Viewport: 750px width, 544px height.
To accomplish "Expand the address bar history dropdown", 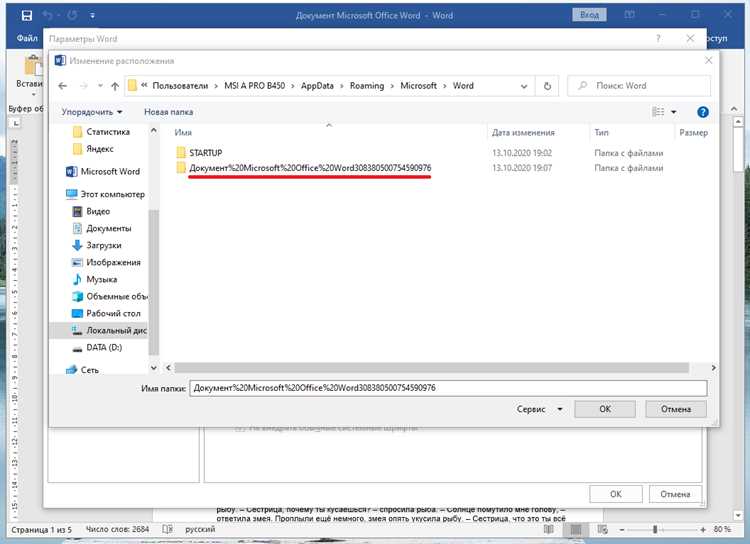I will [524, 86].
